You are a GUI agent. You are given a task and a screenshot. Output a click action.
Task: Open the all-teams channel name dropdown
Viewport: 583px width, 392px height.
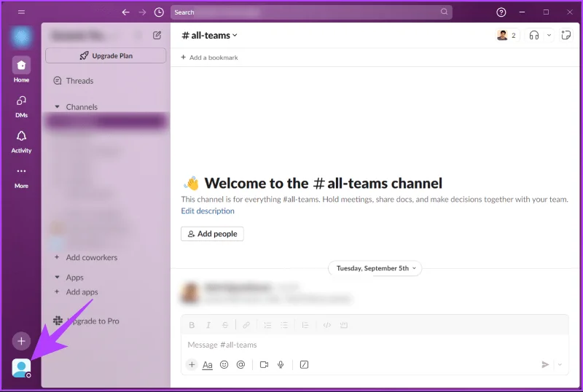pyautogui.click(x=209, y=35)
